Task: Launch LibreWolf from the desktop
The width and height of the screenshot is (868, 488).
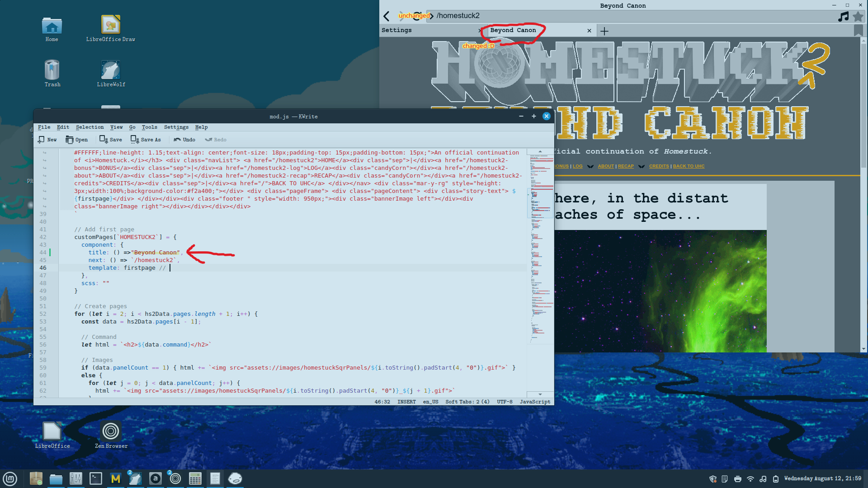Action: 111,74
